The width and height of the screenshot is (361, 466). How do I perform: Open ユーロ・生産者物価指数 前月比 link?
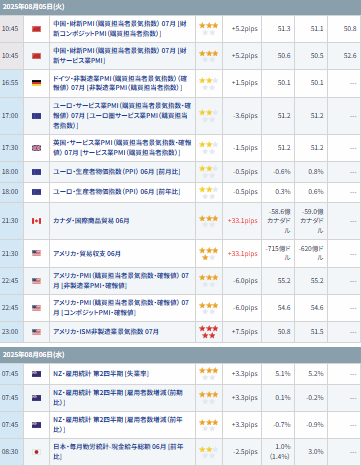point(117,172)
